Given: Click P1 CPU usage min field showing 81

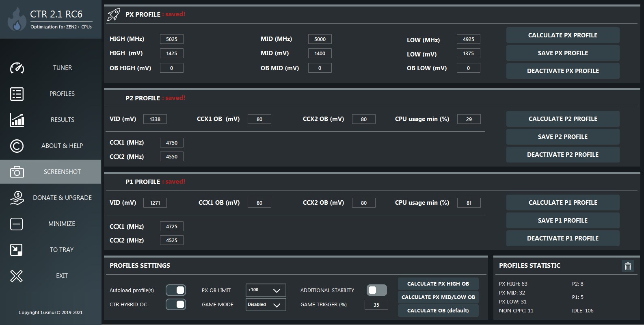Looking at the screenshot, I should pos(469,203).
